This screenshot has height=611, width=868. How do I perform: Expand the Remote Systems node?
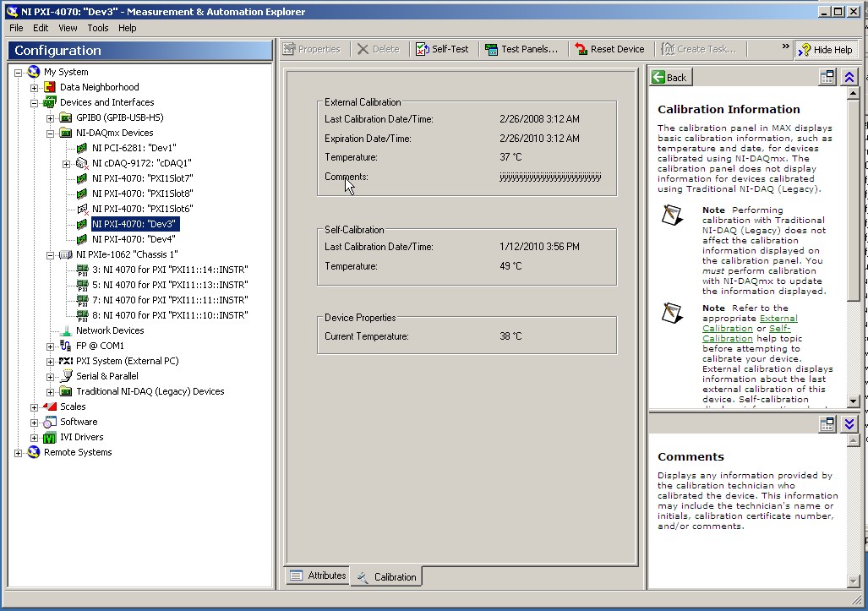19,452
